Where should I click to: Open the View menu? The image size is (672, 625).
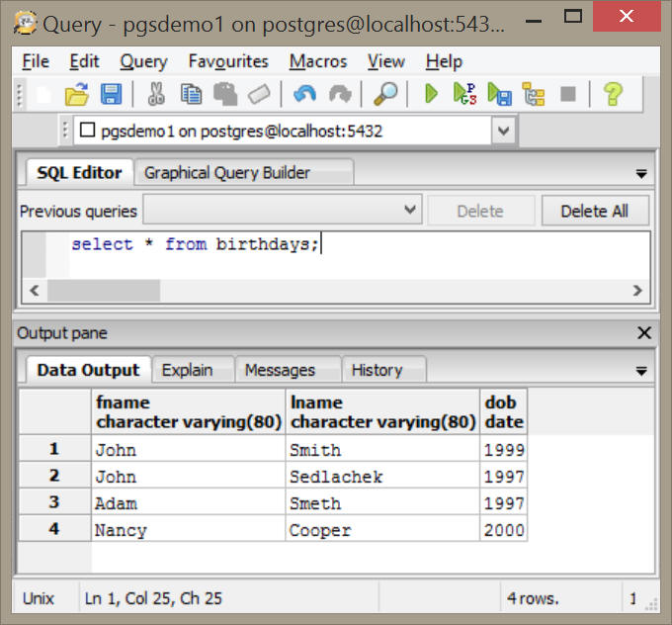tap(386, 61)
